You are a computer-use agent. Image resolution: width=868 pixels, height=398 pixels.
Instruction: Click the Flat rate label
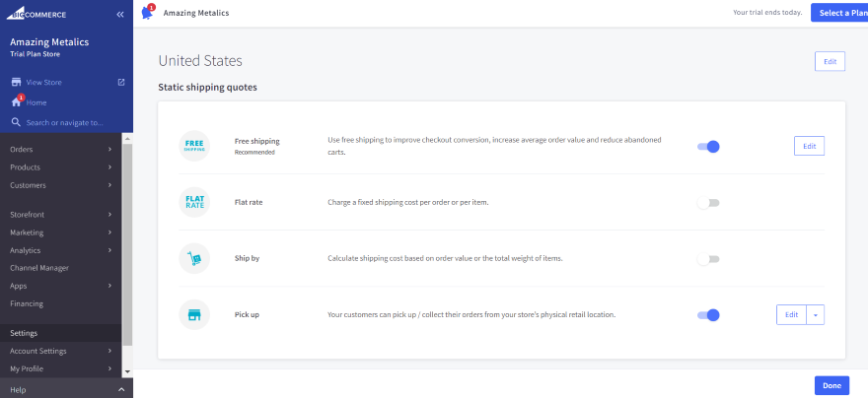click(249, 202)
